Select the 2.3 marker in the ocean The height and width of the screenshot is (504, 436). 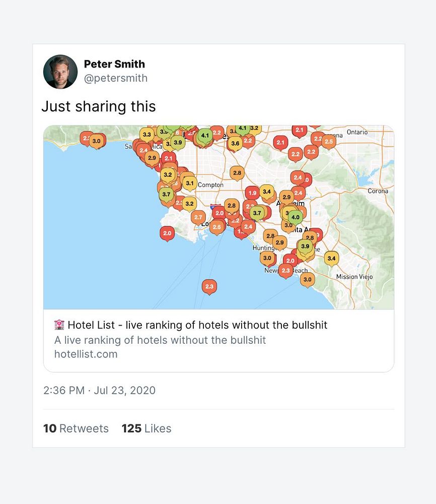[209, 286]
